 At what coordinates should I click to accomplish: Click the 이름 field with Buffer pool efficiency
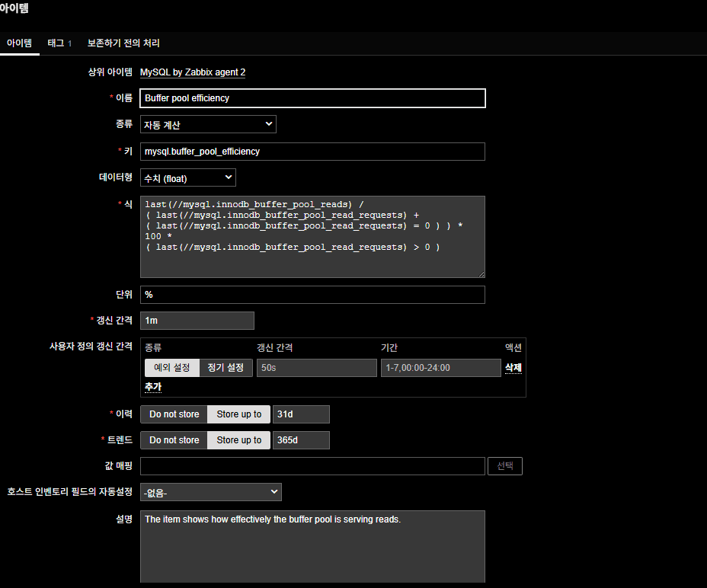coord(312,98)
